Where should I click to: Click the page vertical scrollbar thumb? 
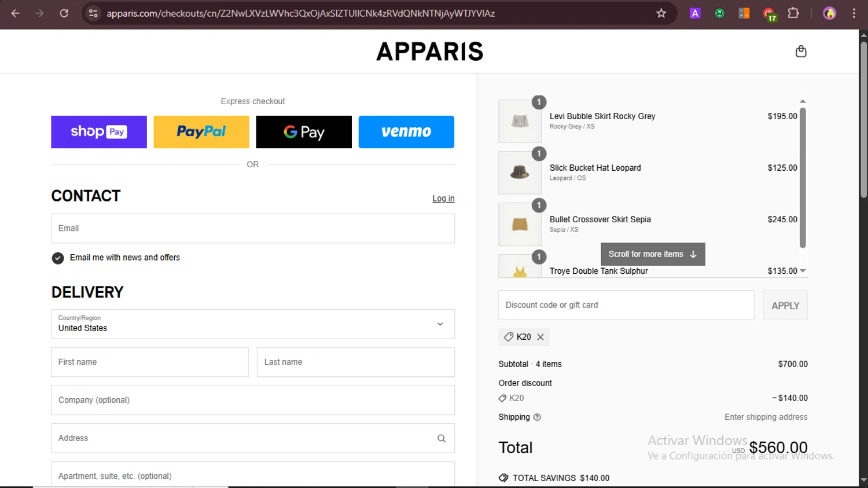(863, 119)
